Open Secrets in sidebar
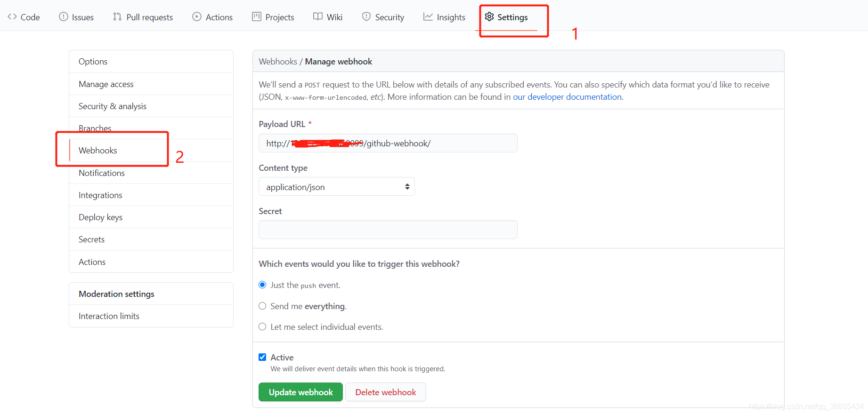 click(151, 239)
